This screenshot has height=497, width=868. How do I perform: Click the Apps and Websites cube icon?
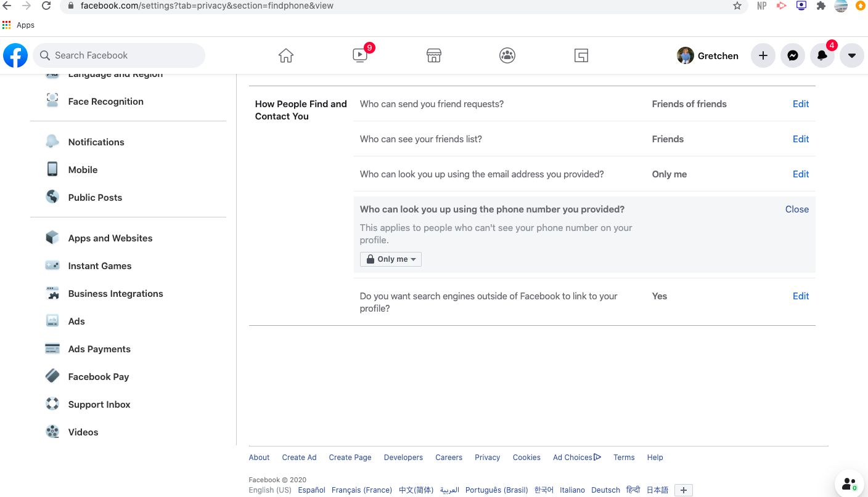(x=52, y=238)
